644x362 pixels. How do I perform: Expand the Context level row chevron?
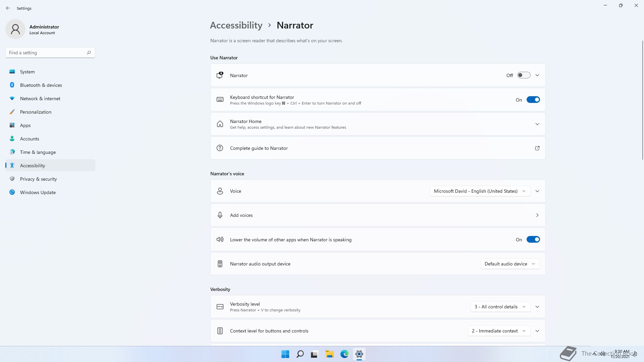tap(537, 331)
